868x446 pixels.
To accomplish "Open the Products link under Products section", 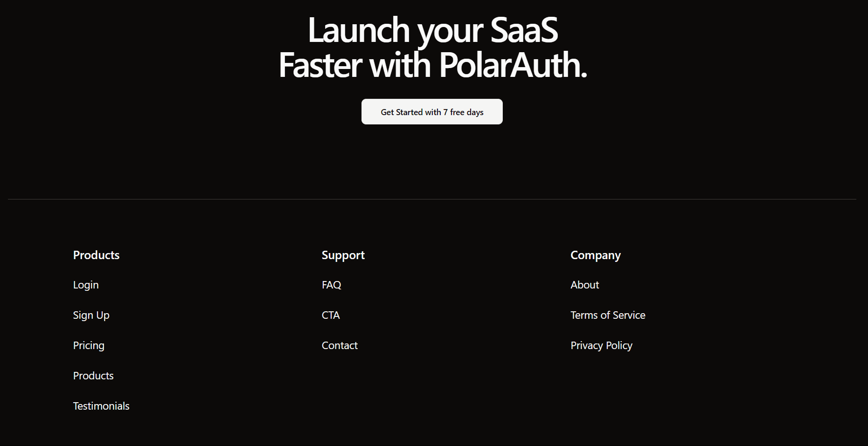I will (x=93, y=375).
